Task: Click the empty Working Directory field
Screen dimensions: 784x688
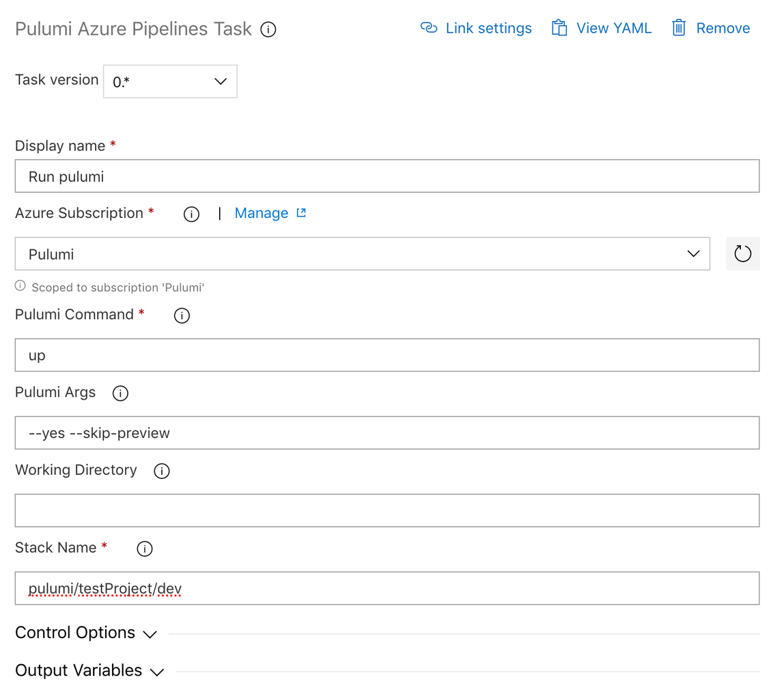Action: (x=387, y=510)
